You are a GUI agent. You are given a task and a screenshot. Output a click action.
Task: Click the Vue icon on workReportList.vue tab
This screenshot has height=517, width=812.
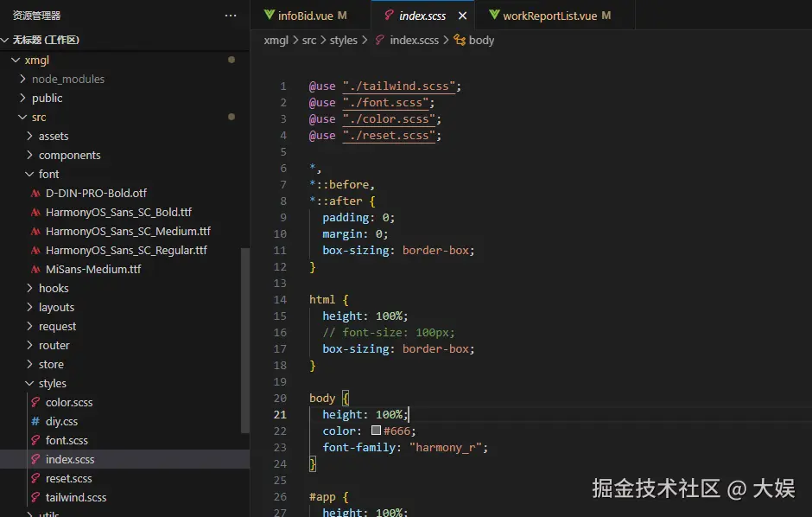(494, 15)
